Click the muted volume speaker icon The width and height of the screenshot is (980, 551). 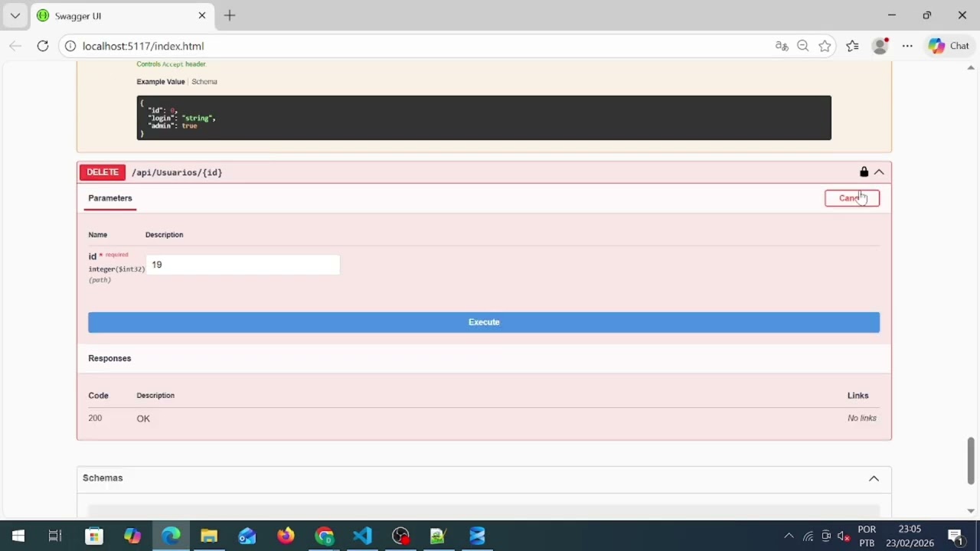844,536
